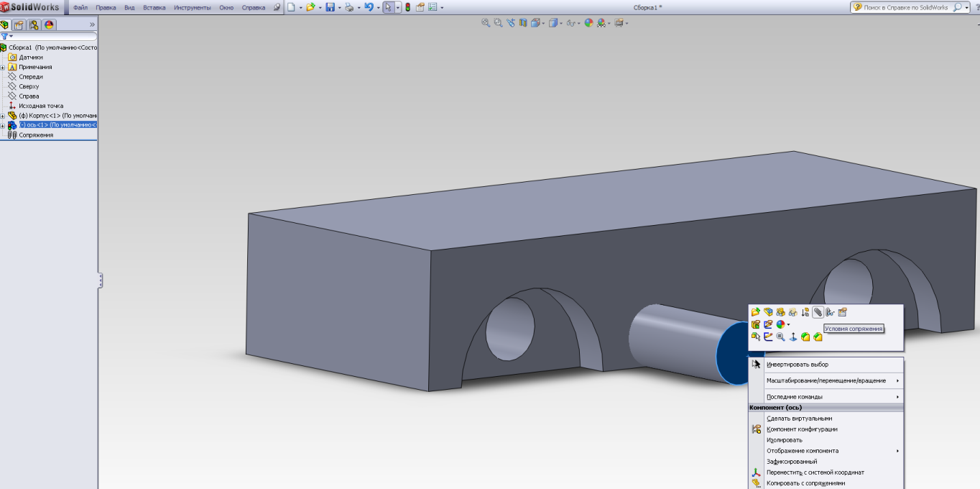
Task: Select the Сверху plane
Action: 29,86
